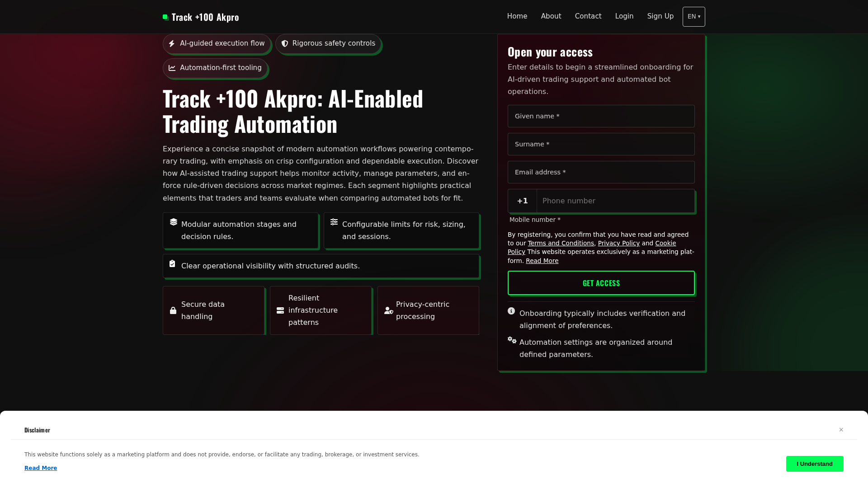Click the I Understand button
The image size is (868, 488).
click(815, 464)
